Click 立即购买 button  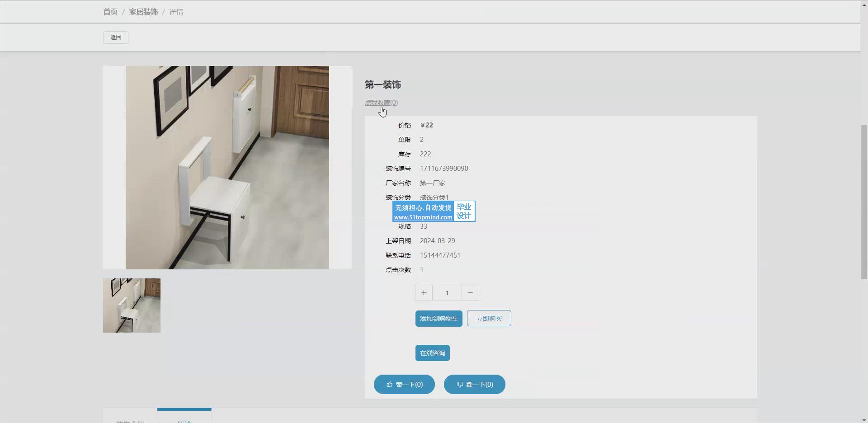pos(489,318)
